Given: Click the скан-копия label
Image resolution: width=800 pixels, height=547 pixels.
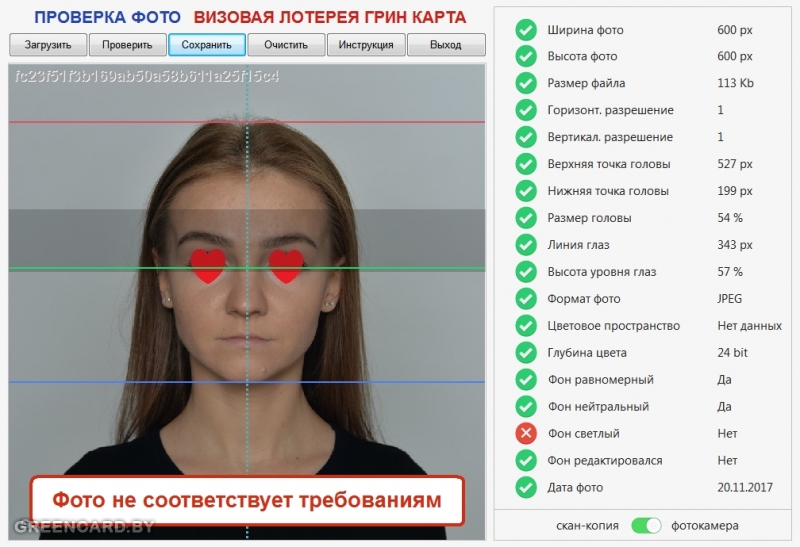Looking at the screenshot, I should coord(587,526).
